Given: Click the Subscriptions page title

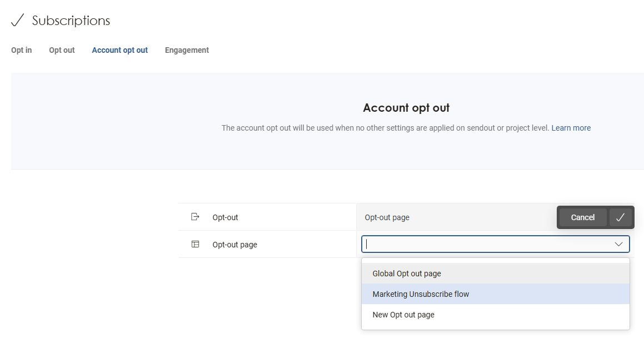Looking at the screenshot, I should [71, 21].
